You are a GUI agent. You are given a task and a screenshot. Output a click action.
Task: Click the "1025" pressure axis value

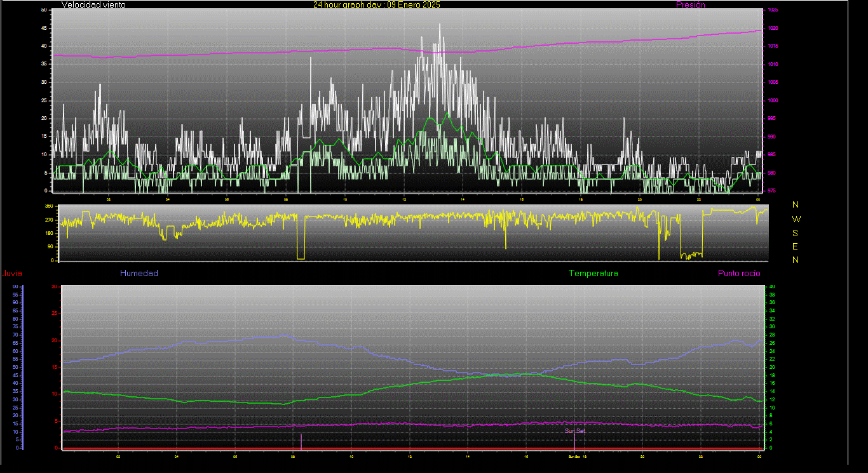pos(773,10)
